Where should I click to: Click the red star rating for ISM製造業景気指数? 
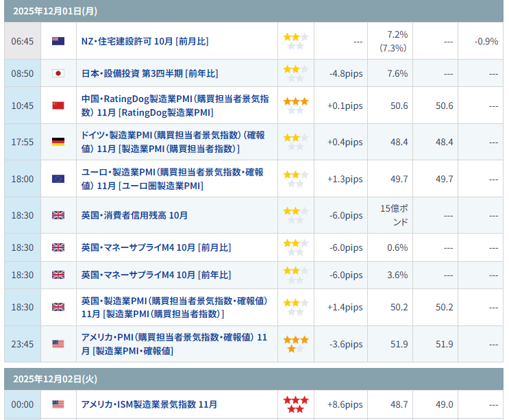pos(296,404)
